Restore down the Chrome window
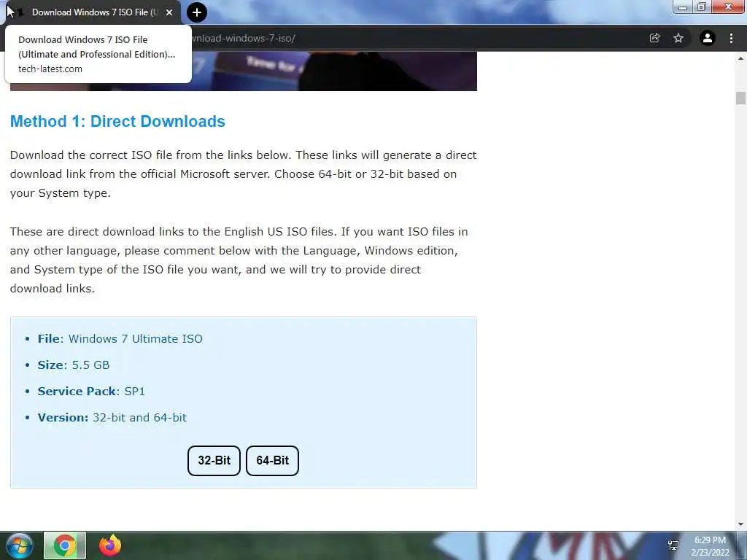This screenshot has height=560, width=747. coord(702,7)
